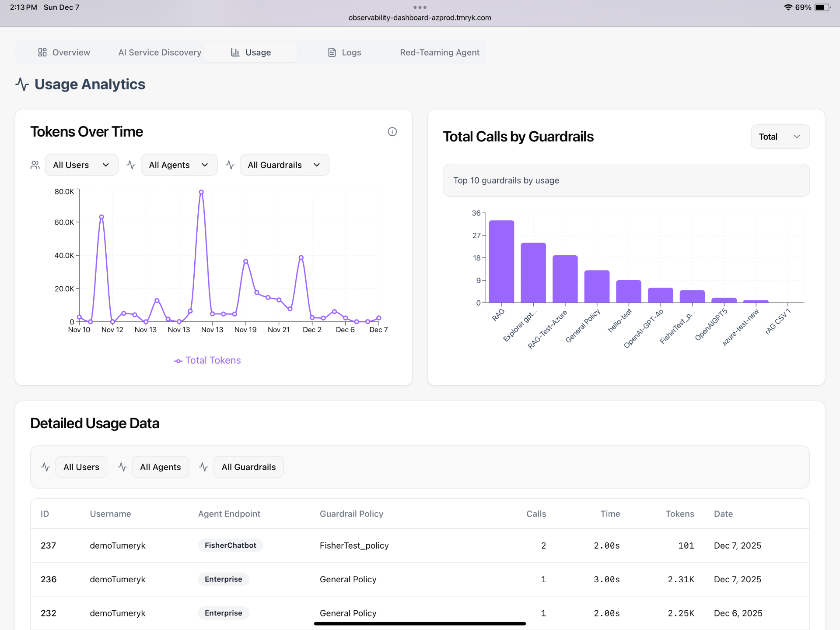Screen dimensions: 840x630
Task: Click the Logs document icon
Action: [332, 52]
